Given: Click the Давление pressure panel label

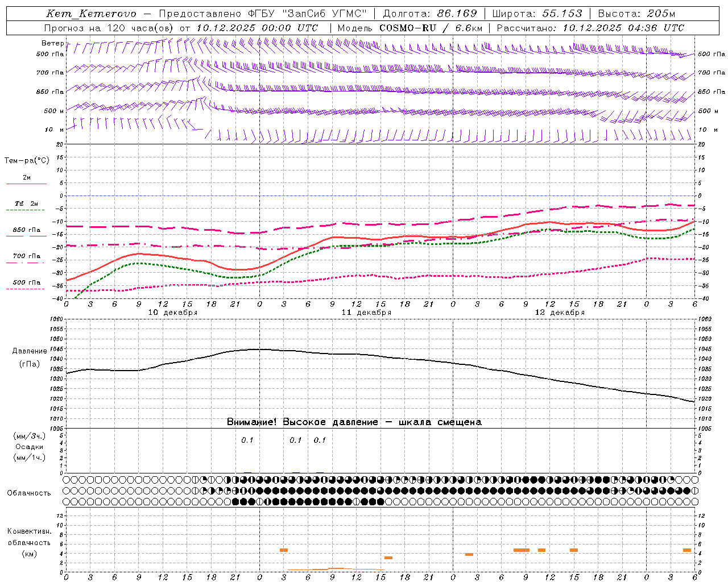Looking at the screenshot, I should (30, 351).
